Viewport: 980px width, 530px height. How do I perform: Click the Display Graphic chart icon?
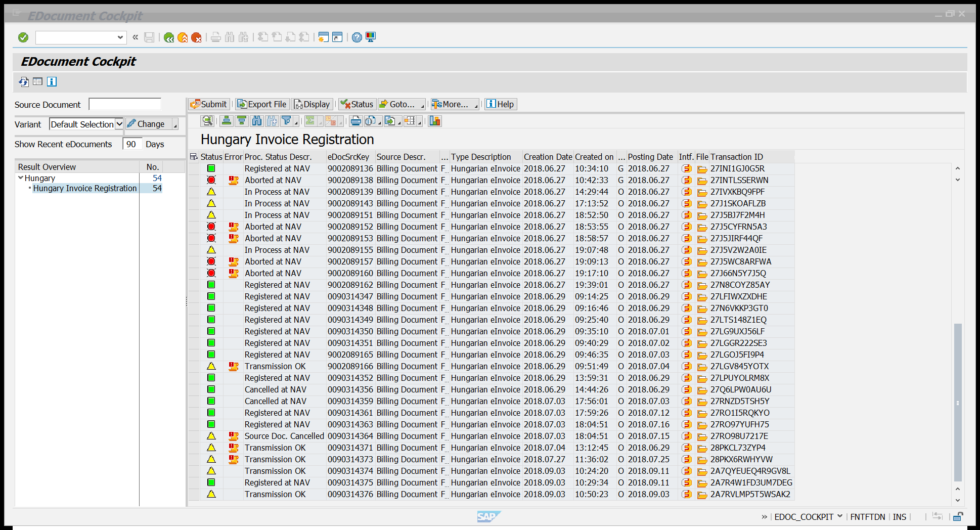(435, 121)
